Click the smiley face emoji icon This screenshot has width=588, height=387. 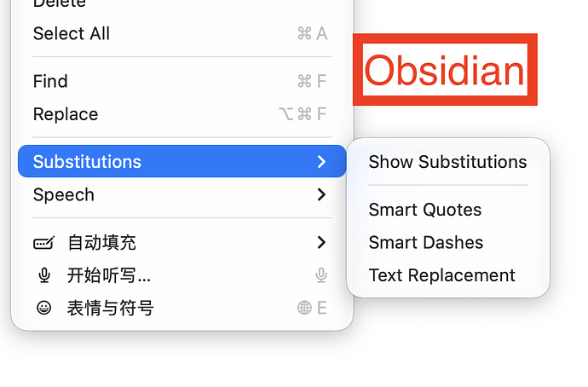(x=43, y=308)
